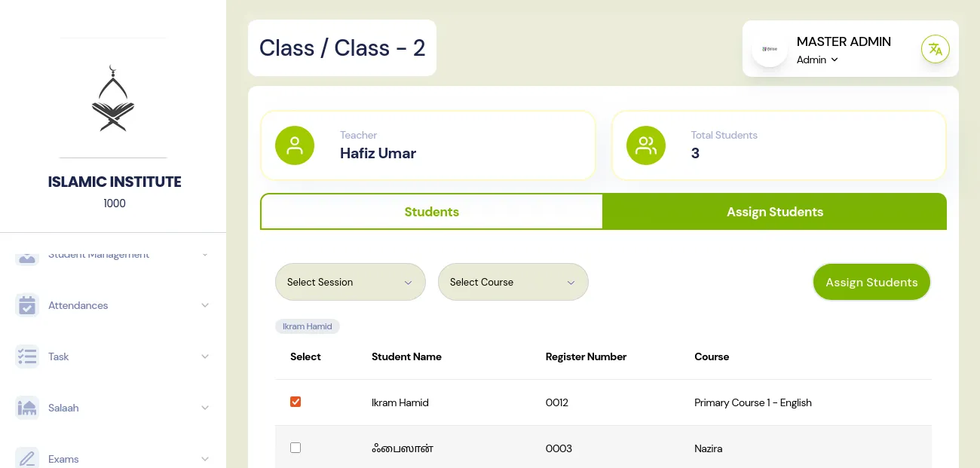Uncheck the Ikram Hamid checkbox
This screenshot has width=980, height=468.
coord(296,402)
